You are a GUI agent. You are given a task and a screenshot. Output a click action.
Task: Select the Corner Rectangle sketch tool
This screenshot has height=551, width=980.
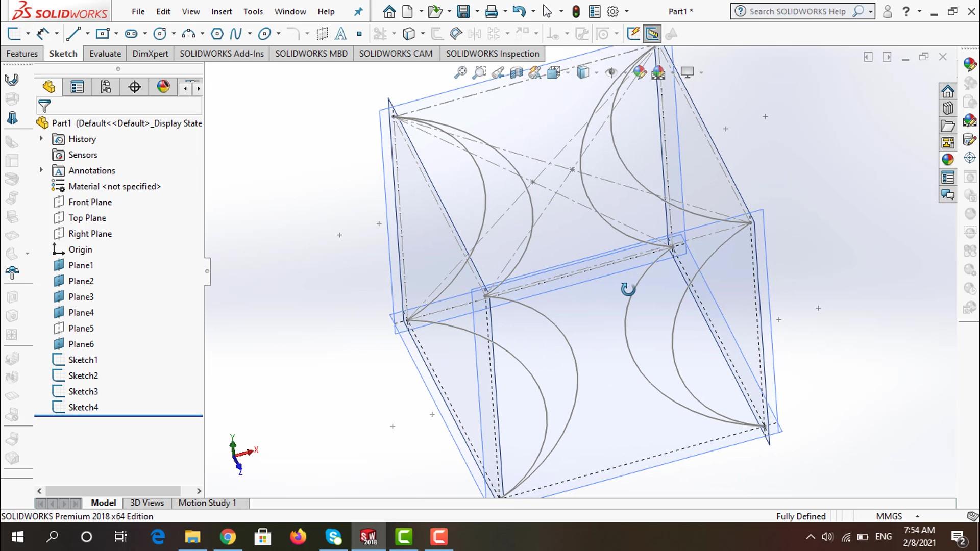102,33
